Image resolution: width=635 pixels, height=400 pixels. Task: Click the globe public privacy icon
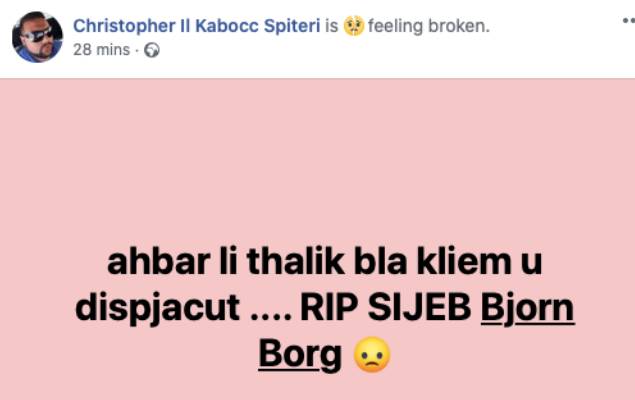[152, 50]
